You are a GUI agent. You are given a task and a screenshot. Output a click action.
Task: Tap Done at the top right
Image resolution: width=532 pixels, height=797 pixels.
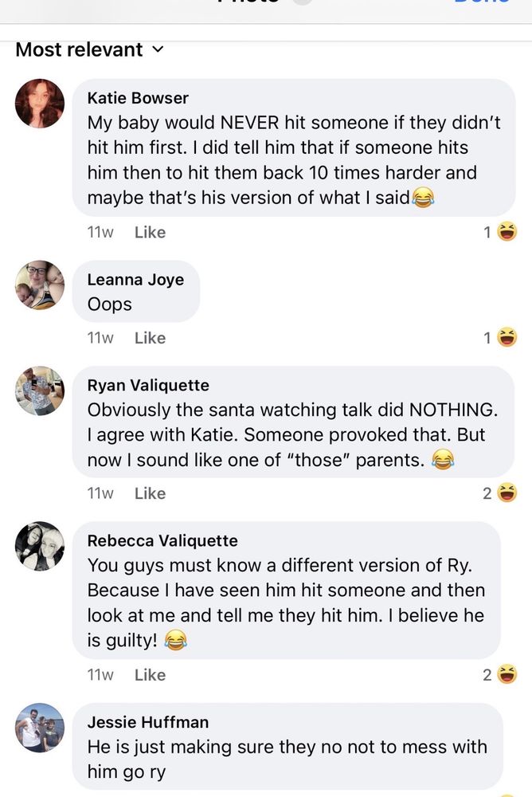(x=482, y=2)
